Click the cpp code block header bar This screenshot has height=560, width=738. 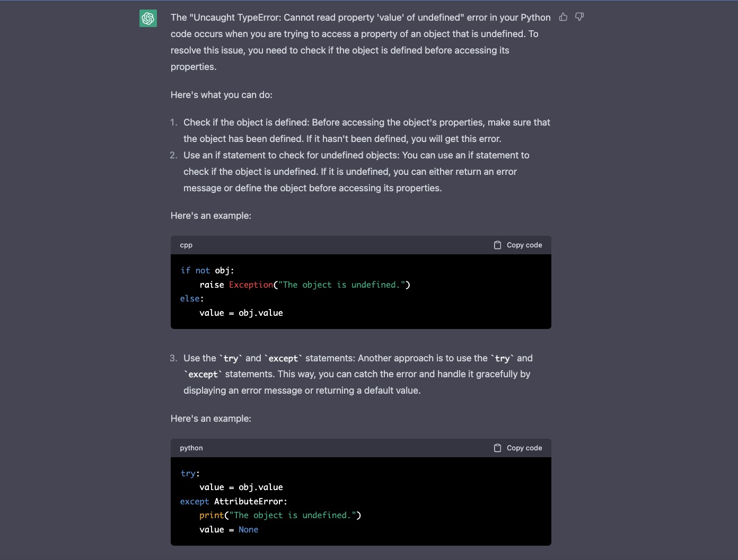pyautogui.click(x=361, y=245)
